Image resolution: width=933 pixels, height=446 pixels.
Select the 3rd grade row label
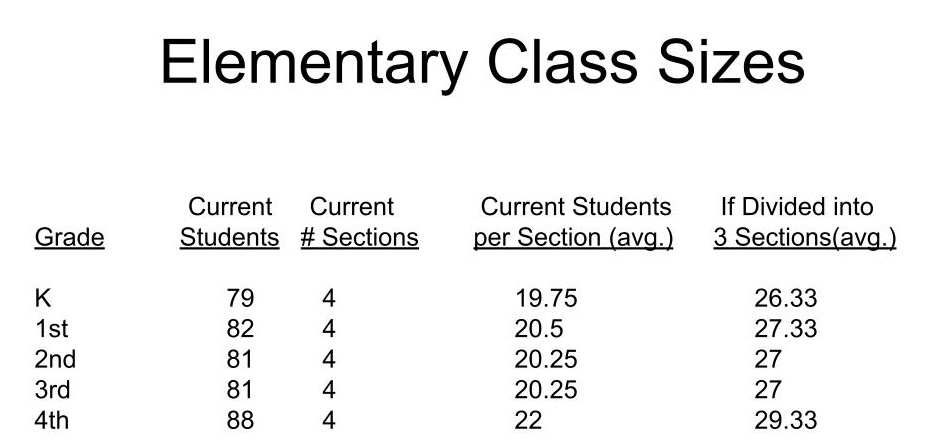53,390
